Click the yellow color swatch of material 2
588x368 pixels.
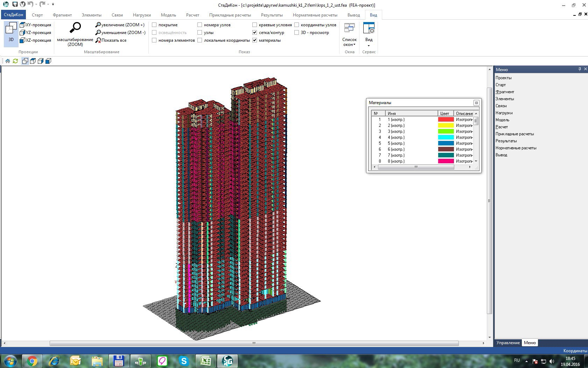pyautogui.click(x=446, y=125)
